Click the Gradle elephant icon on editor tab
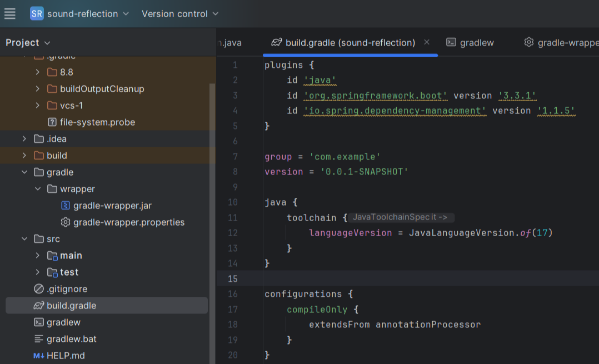 tap(277, 42)
